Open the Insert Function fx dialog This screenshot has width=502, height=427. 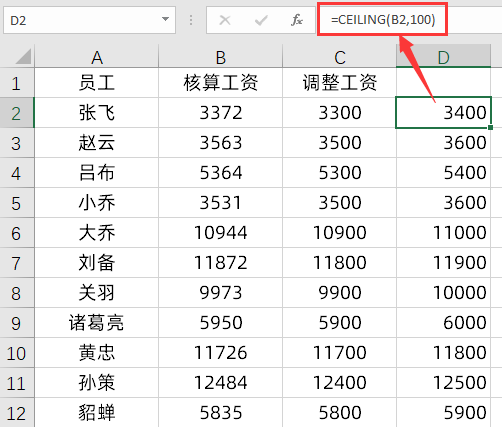click(x=297, y=20)
